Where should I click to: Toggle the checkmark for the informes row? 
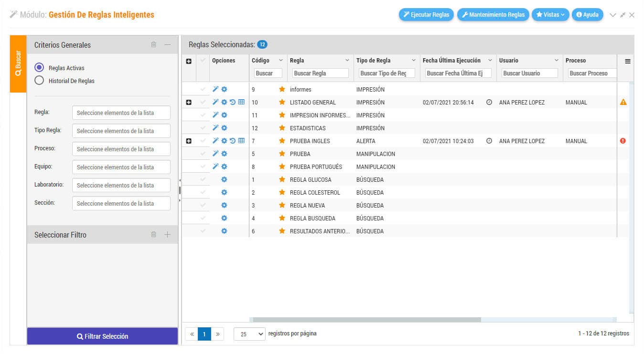click(203, 89)
